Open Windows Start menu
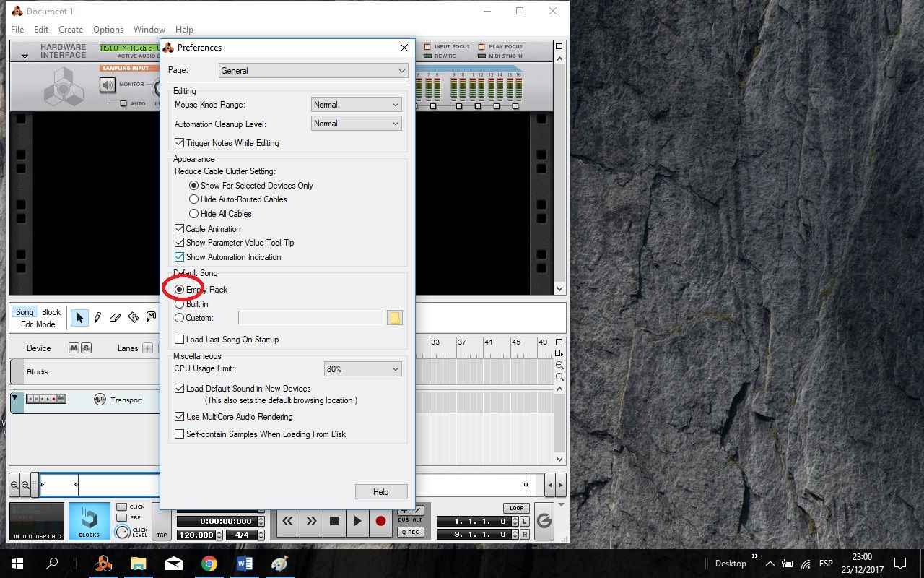The width and height of the screenshot is (924, 578). [17, 564]
